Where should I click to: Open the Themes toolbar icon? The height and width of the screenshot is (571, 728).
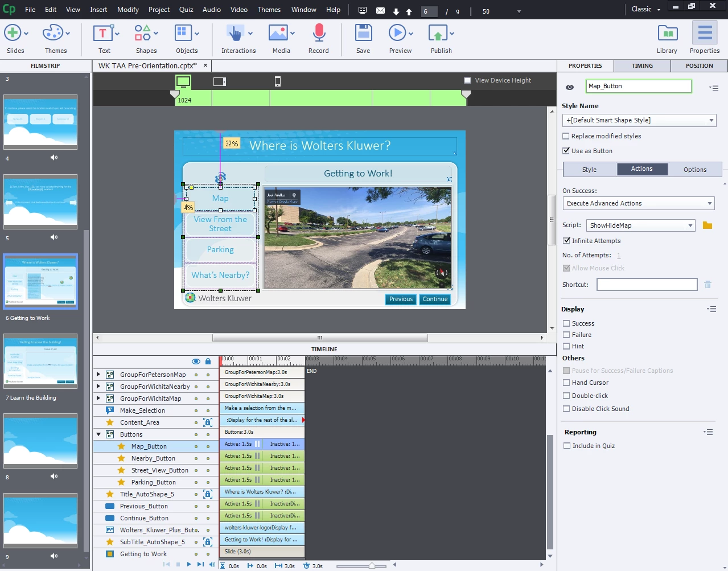point(52,33)
